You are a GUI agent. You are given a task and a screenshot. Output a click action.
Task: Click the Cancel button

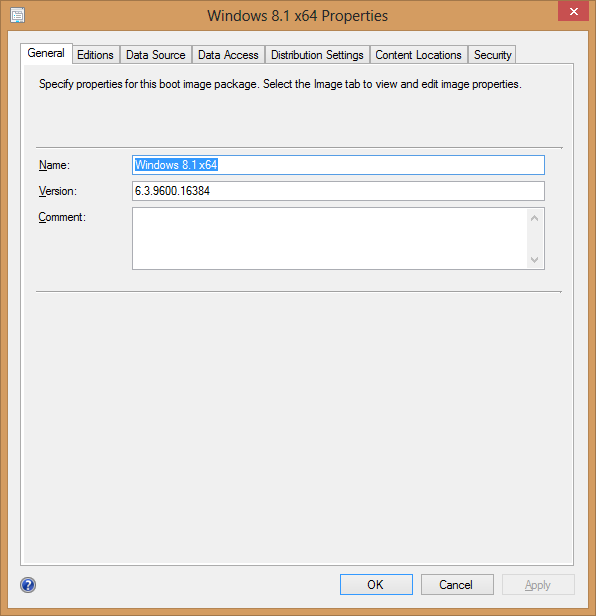coord(457,585)
